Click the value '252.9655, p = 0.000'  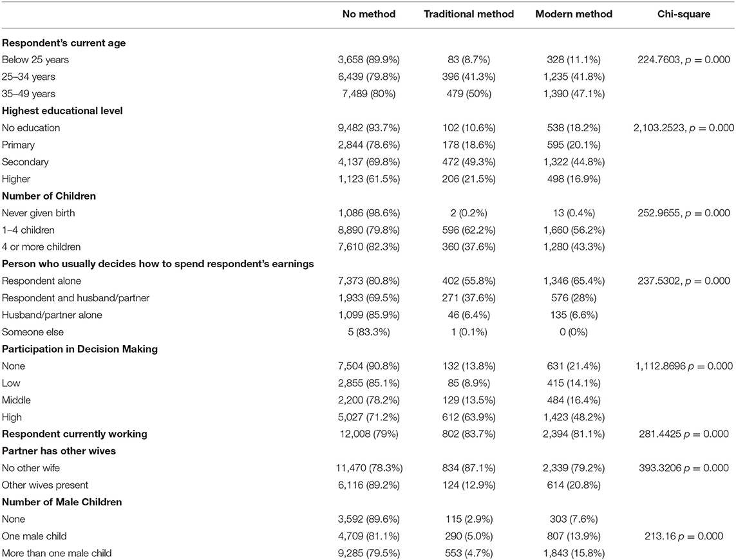[x=684, y=213]
